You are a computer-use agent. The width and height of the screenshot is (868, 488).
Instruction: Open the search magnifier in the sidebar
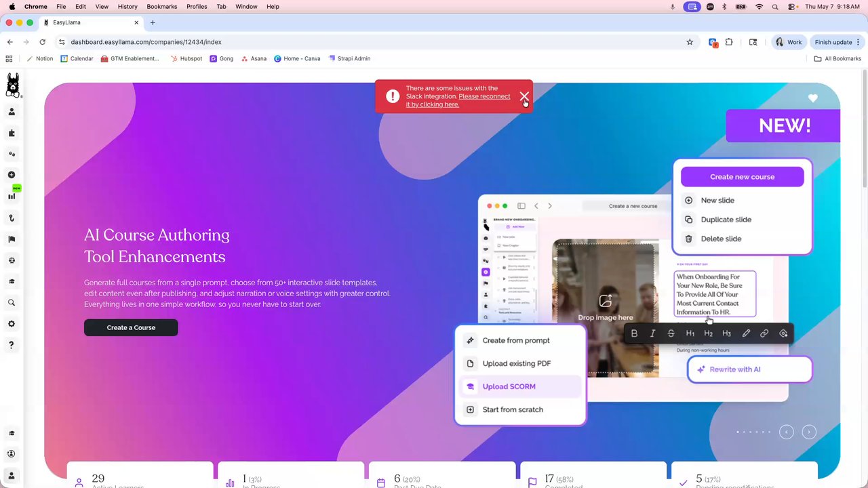point(12,303)
